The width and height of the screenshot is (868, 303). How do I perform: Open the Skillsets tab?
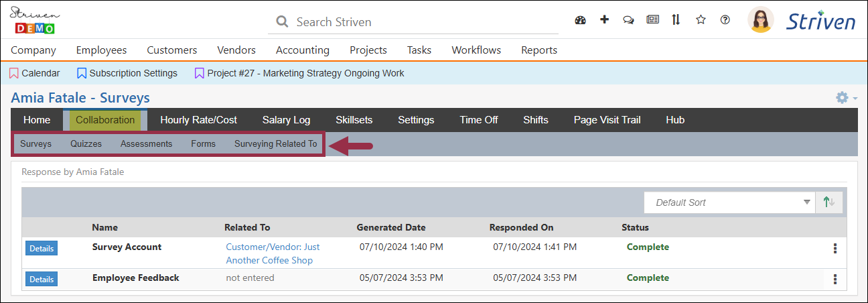(354, 120)
